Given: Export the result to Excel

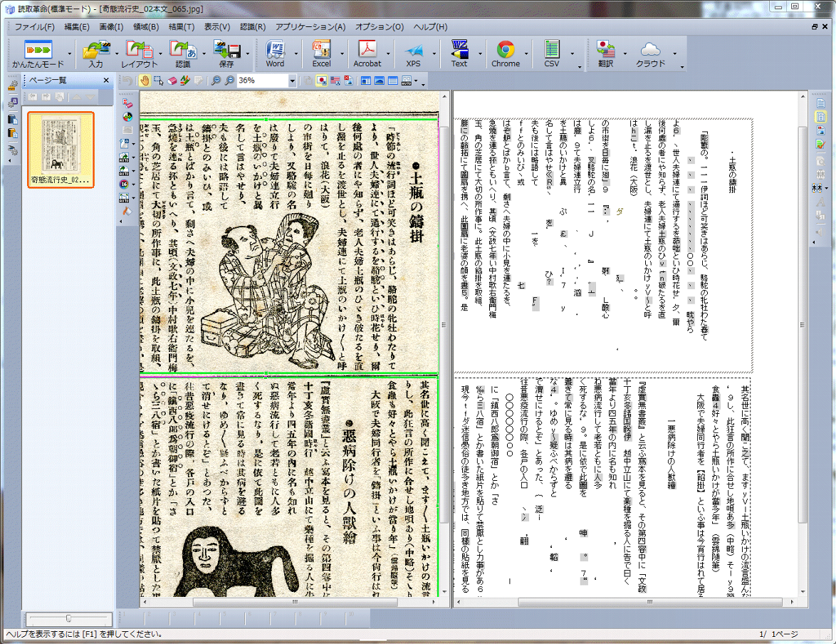Looking at the screenshot, I should tap(321, 54).
